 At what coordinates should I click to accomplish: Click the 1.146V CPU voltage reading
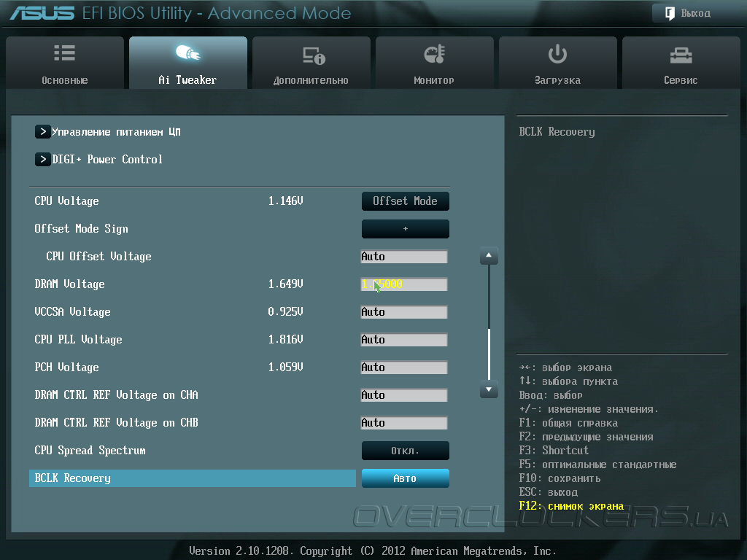[x=285, y=201]
